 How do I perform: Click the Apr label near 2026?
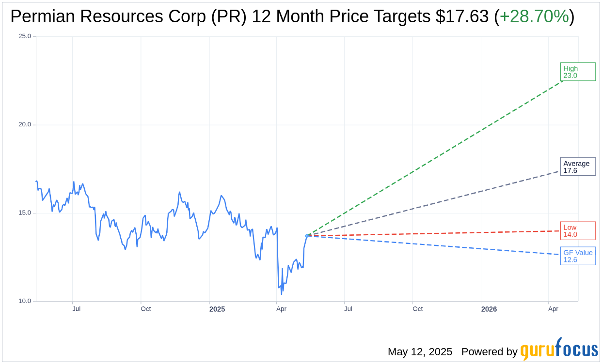coord(553,309)
